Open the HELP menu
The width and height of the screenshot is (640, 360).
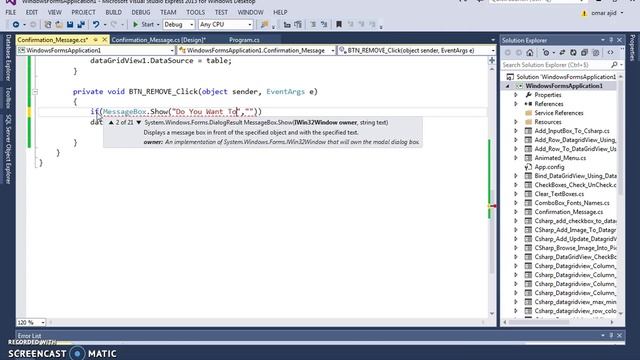tap(280, 12)
